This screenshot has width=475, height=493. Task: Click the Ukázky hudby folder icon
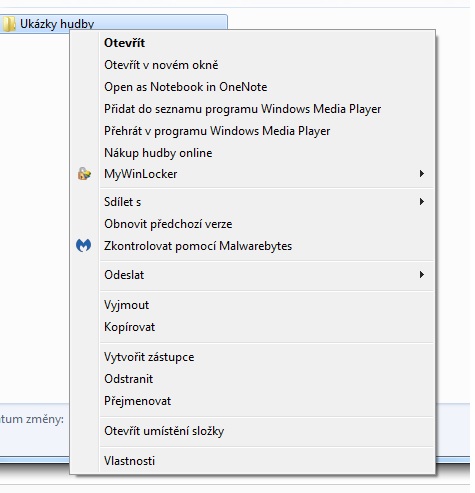point(9,24)
